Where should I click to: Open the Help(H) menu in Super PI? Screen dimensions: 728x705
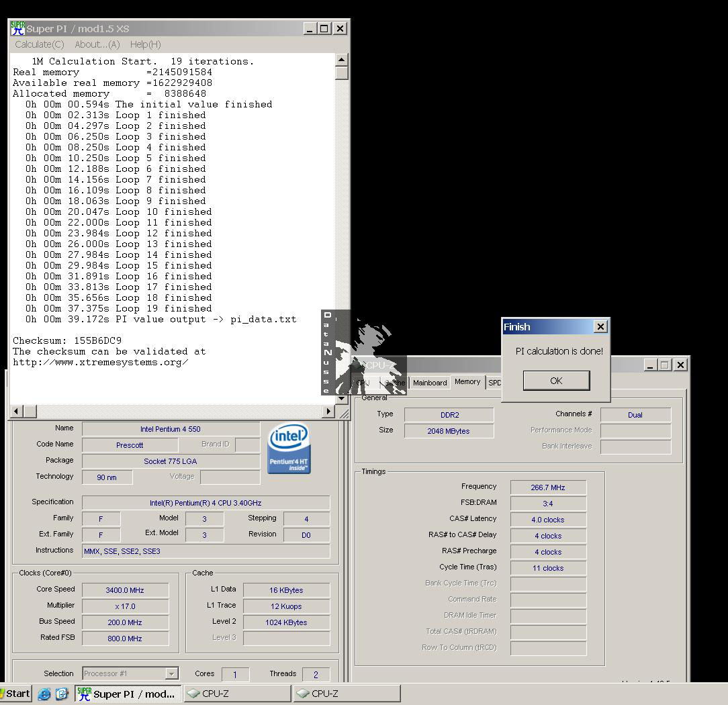pyautogui.click(x=145, y=44)
